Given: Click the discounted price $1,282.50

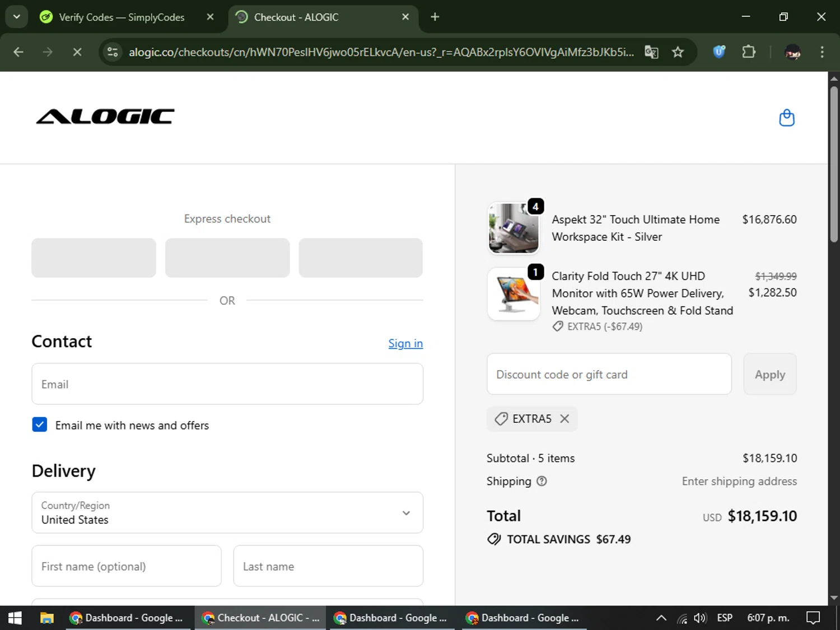Looking at the screenshot, I should [x=772, y=292].
